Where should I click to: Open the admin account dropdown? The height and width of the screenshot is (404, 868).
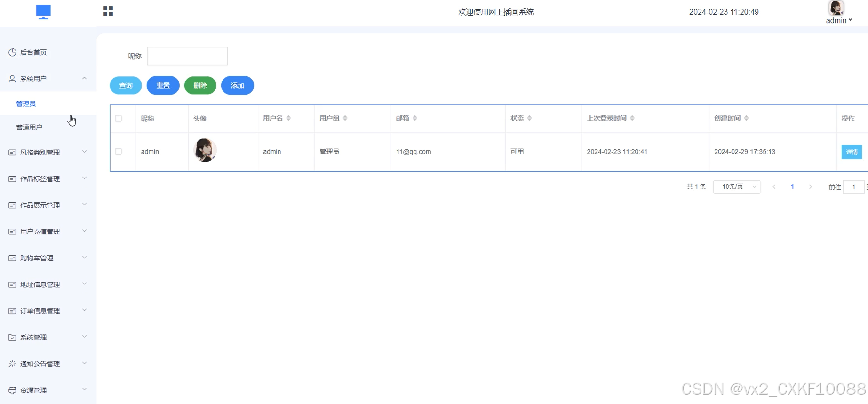click(839, 20)
